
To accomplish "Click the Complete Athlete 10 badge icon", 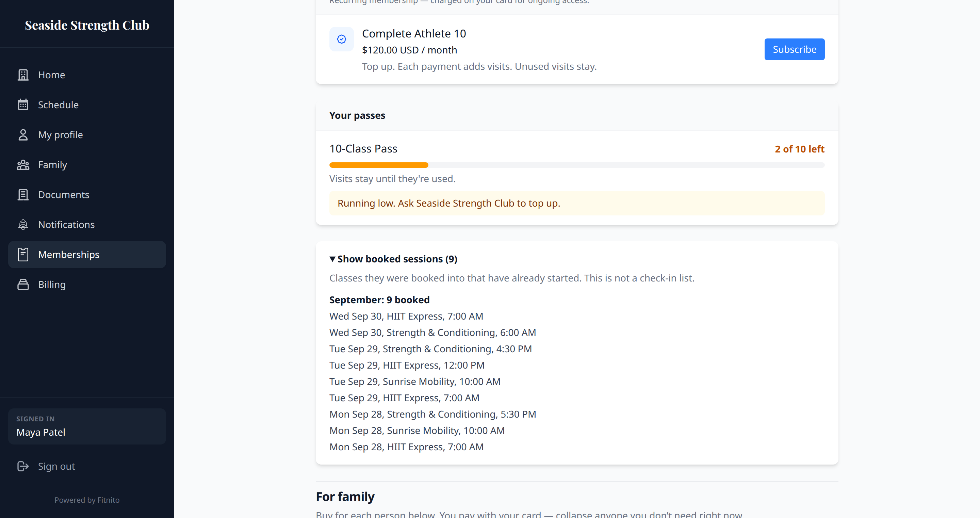I will point(342,39).
